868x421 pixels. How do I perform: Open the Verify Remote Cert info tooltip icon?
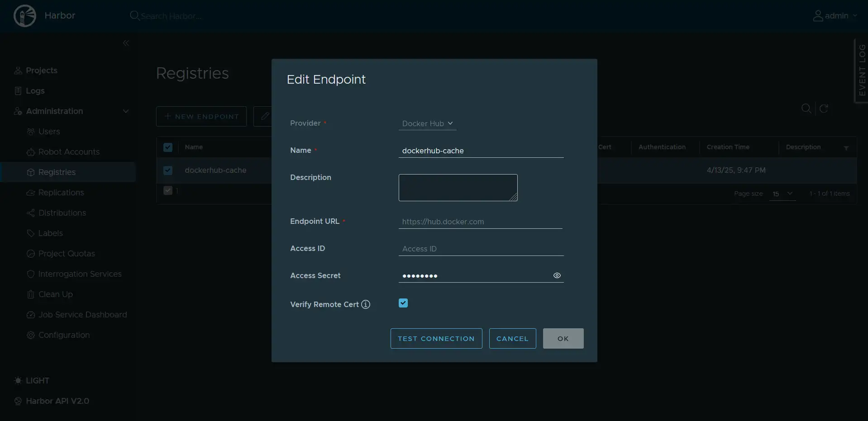(x=366, y=304)
